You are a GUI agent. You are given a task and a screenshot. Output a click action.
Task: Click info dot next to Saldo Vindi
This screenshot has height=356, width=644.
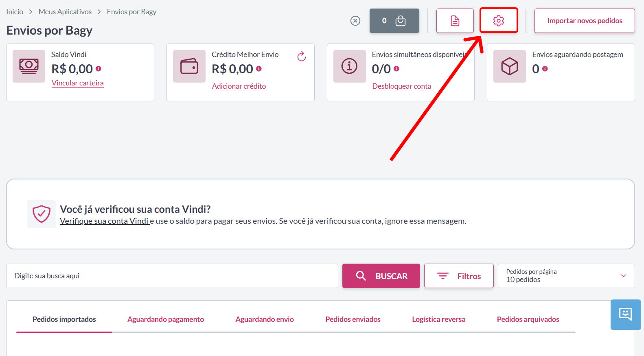coord(99,69)
